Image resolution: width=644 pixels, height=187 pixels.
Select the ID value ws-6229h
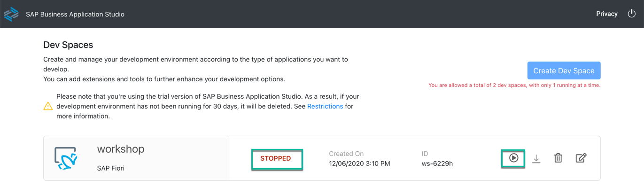(x=437, y=164)
